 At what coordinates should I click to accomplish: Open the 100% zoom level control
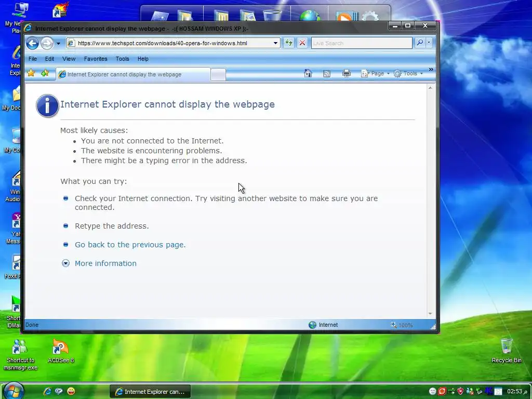pyautogui.click(x=402, y=325)
